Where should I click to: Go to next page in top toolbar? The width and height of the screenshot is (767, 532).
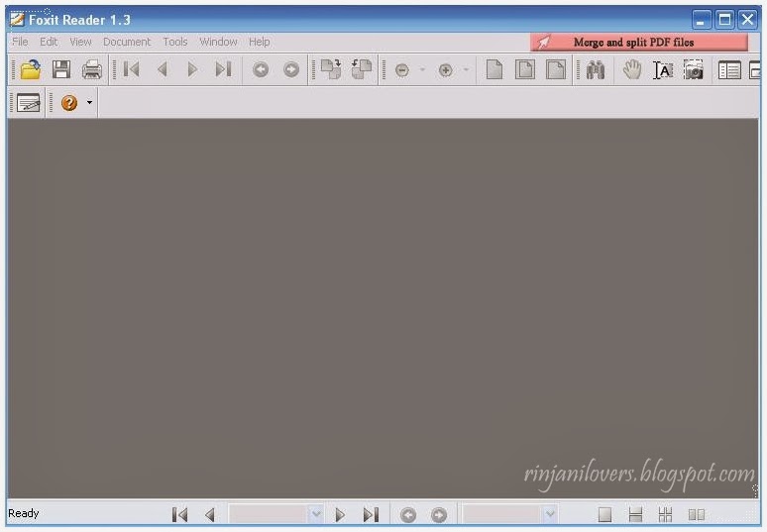click(x=192, y=69)
